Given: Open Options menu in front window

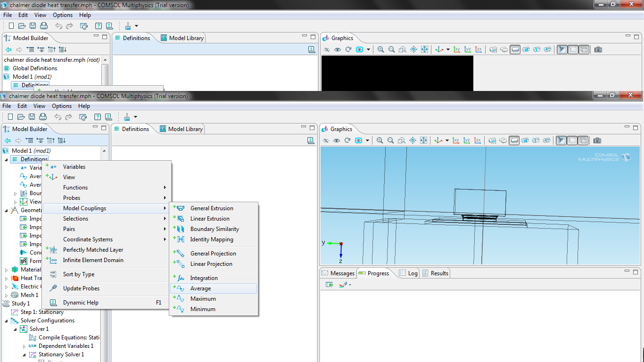Looking at the screenshot, I should (x=62, y=106).
